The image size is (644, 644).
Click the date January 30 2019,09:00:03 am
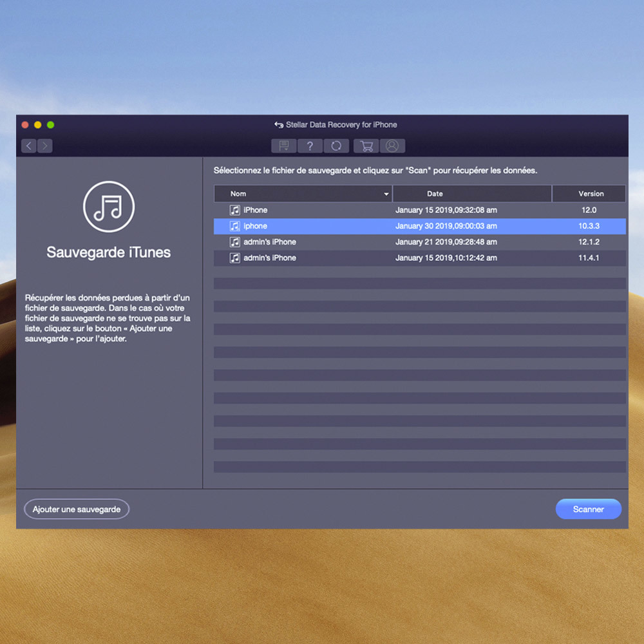click(446, 226)
